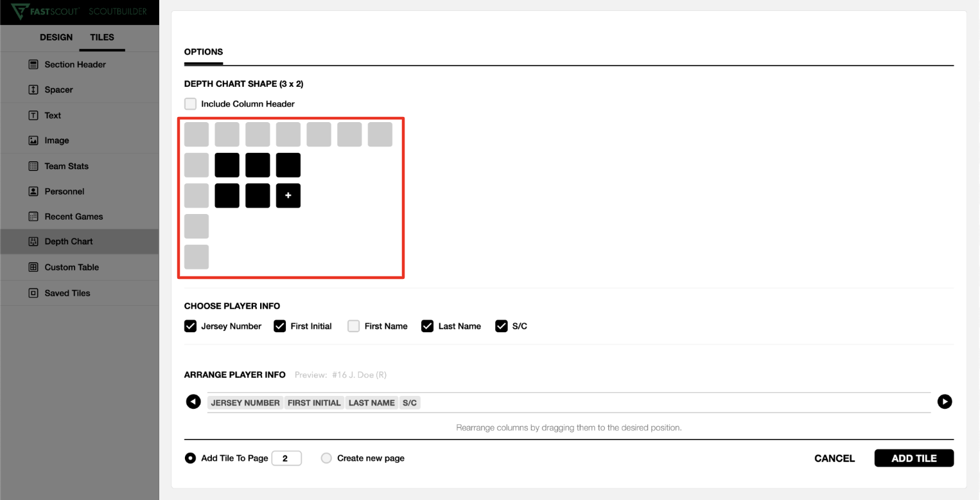Uncheck the S/C checkbox
980x500 pixels.
(502, 326)
